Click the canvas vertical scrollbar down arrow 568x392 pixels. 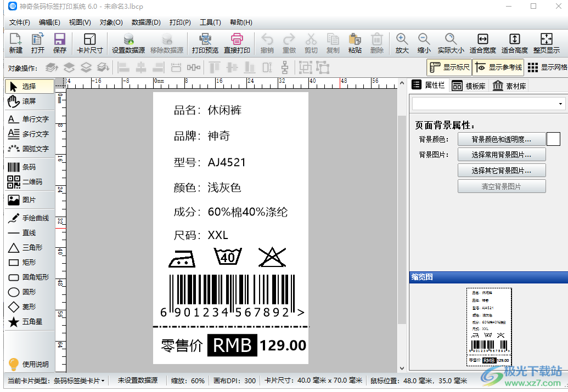click(x=402, y=368)
